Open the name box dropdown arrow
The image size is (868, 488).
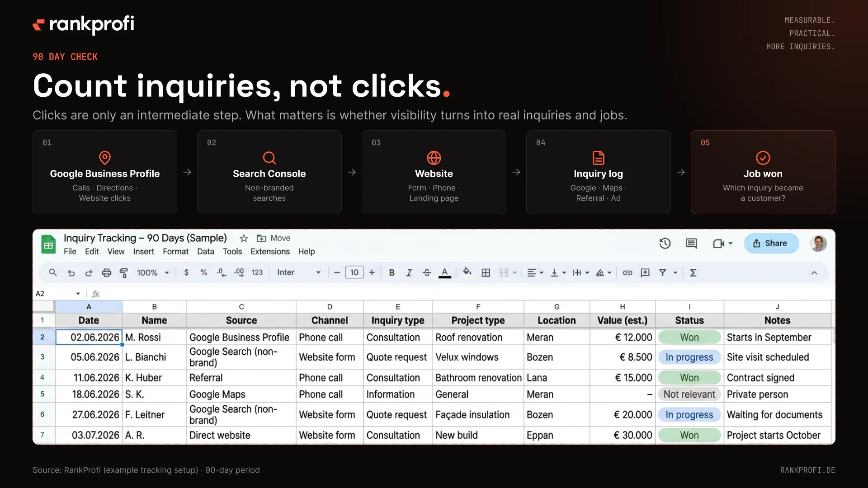click(x=78, y=294)
